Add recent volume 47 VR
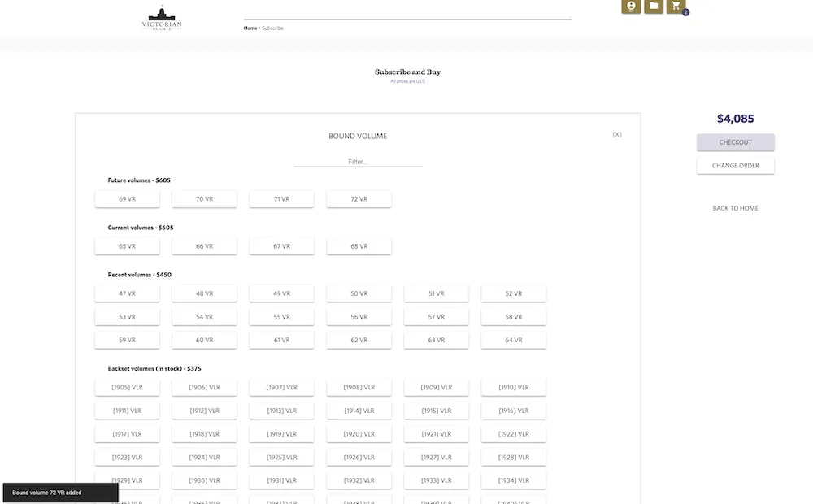 127,293
